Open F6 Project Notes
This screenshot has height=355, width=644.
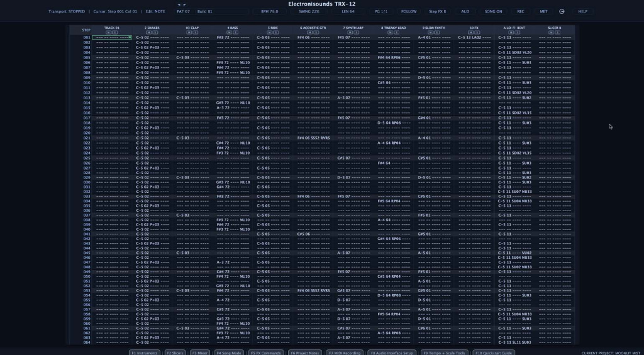(304, 353)
